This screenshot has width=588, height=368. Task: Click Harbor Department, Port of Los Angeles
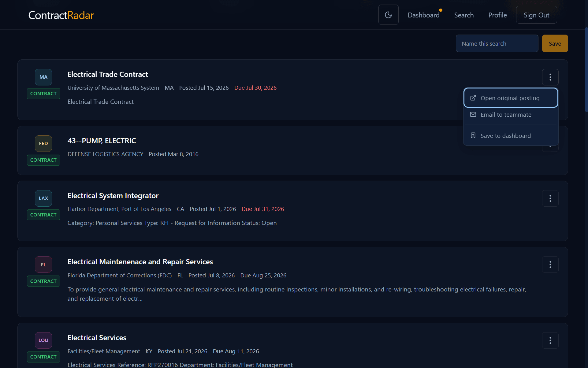(119, 209)
